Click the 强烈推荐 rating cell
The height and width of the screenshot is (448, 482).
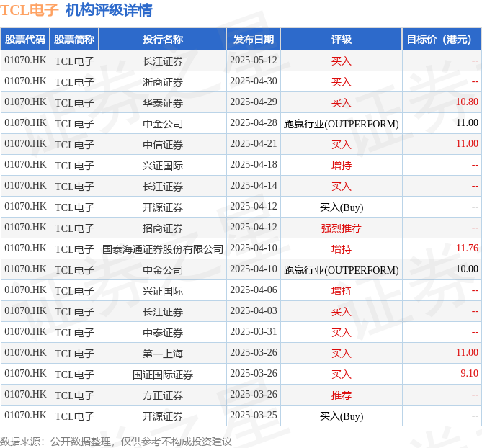pyautogui.click(x=342, y=228)
